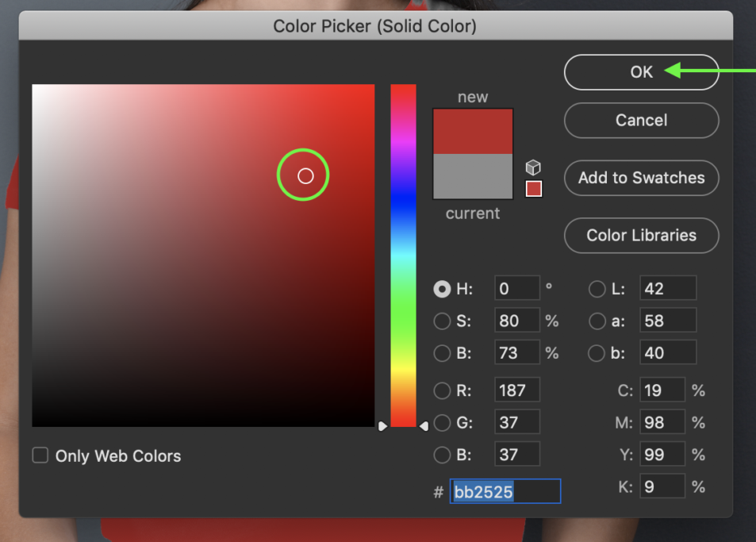Enable the Only Web Colors checkbox

(40, 456)
